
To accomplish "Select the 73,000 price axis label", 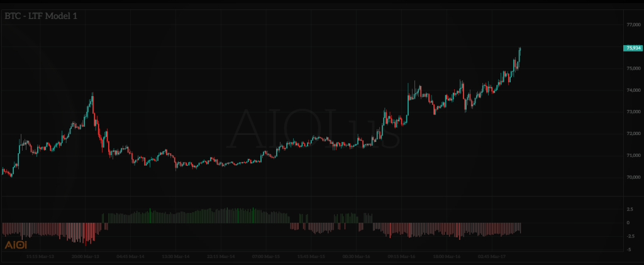I will [632, 112].
